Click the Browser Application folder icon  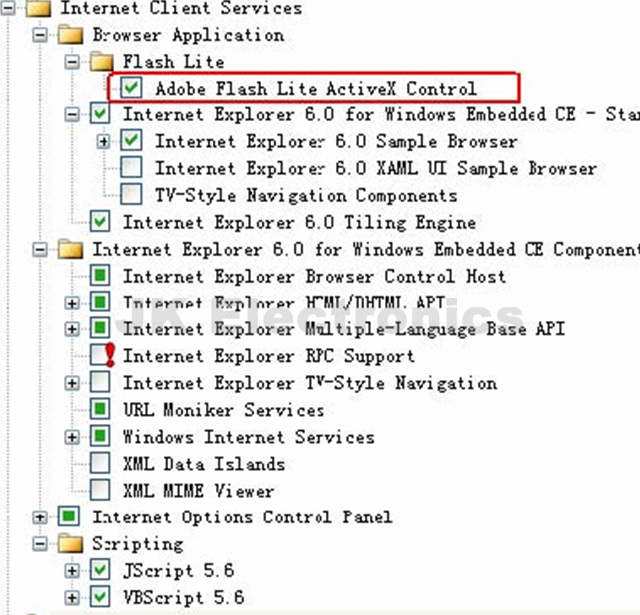pyautogui.click(x=70, y=36)
